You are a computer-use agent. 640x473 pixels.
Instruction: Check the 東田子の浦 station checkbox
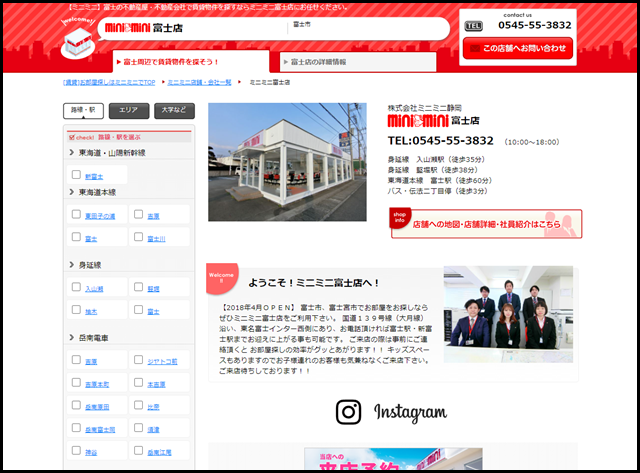[x=76, y=214]
